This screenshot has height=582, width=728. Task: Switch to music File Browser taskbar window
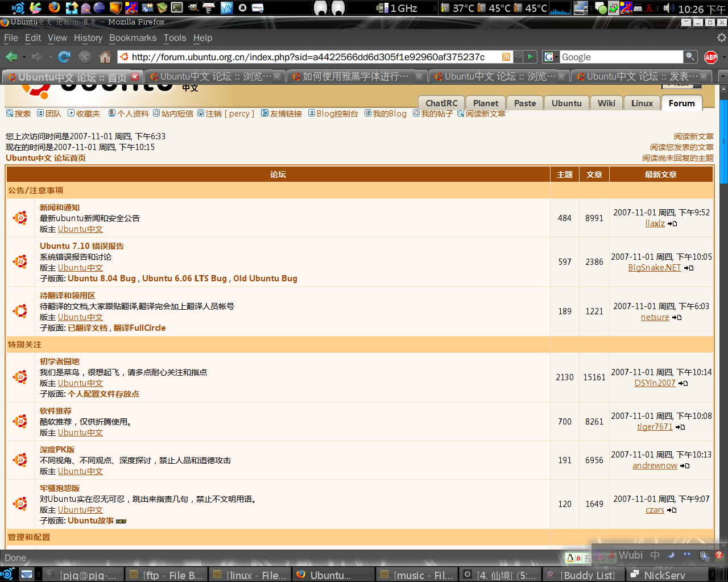tap(417, 575)
